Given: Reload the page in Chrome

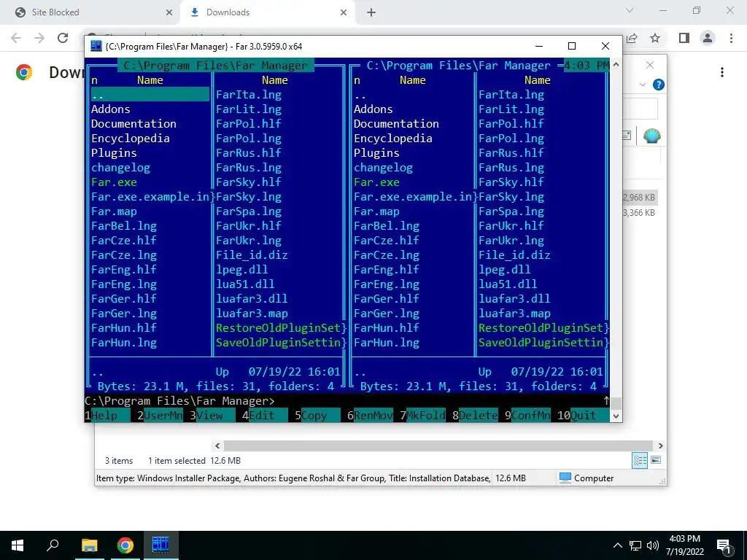Looking at the screenshot, I should click(63, 38).
